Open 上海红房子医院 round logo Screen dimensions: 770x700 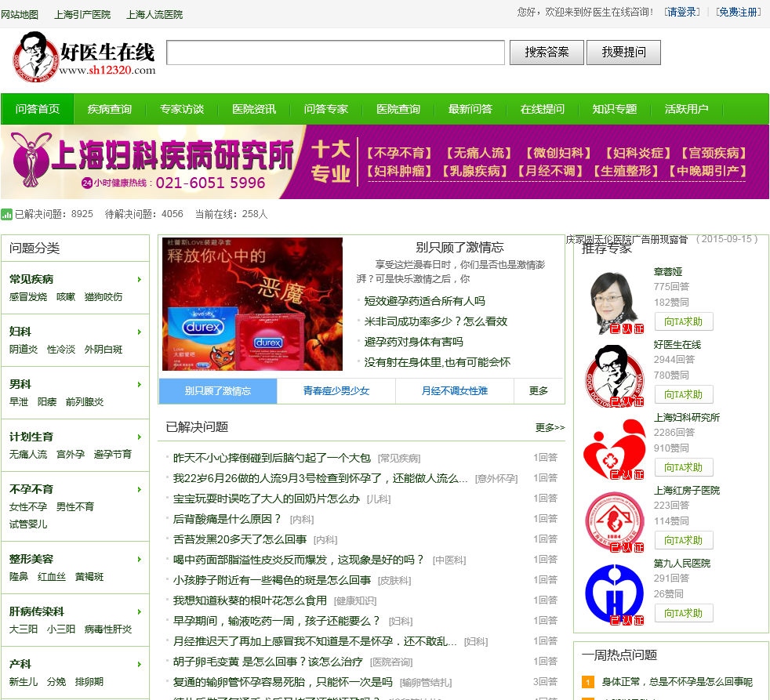pos(614,522)
